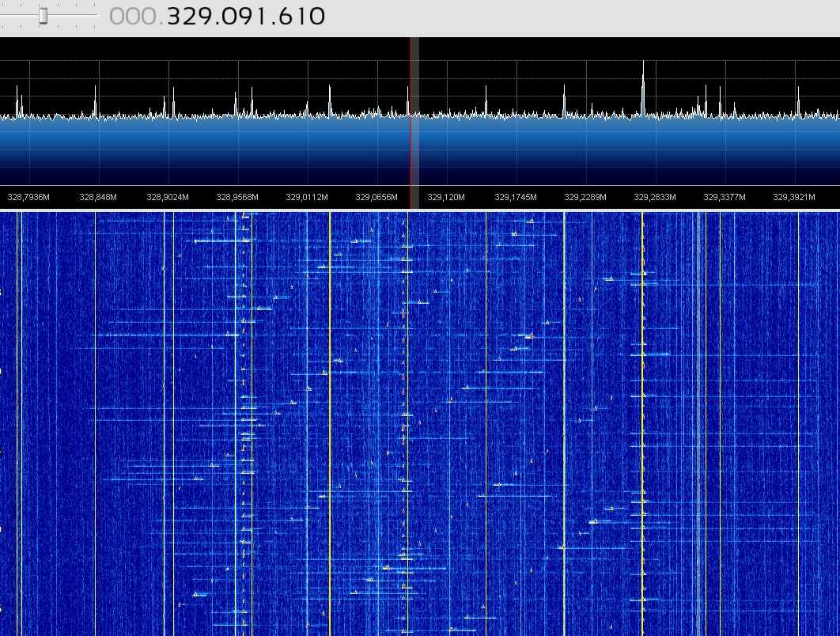Click the grayed-out 000 GHz digits
The width and height of the screenshot is (840, 636).
click(134, 17)
